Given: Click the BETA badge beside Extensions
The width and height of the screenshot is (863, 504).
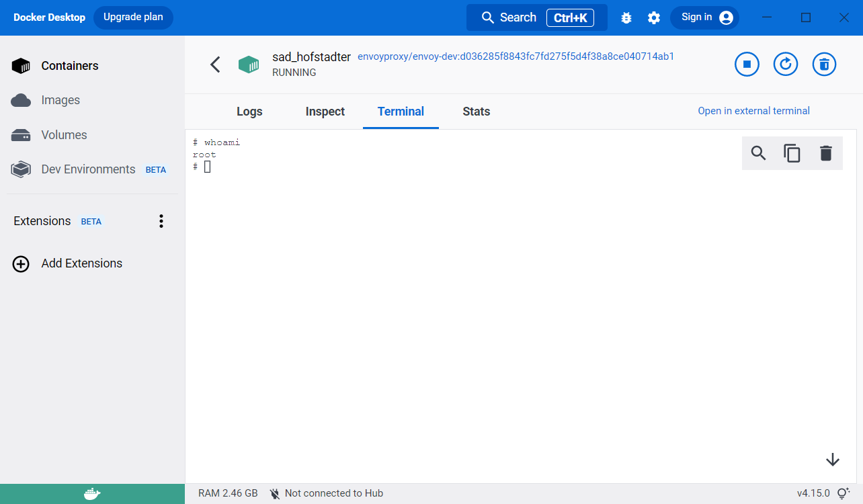Looking at the screenshot, I should coord(91,222).
